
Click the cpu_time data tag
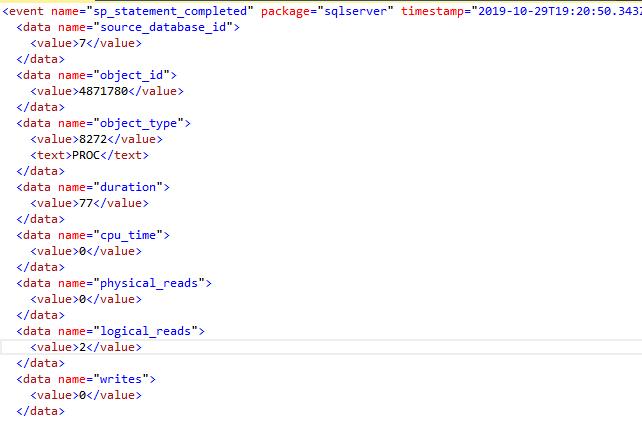coord(94,235)
